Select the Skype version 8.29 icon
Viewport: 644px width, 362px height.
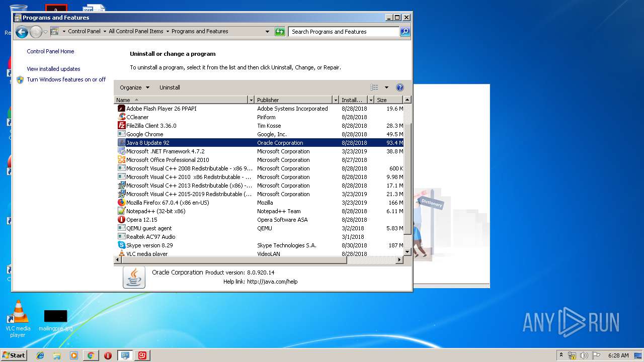pyautogui.click(x=121, y=245)
